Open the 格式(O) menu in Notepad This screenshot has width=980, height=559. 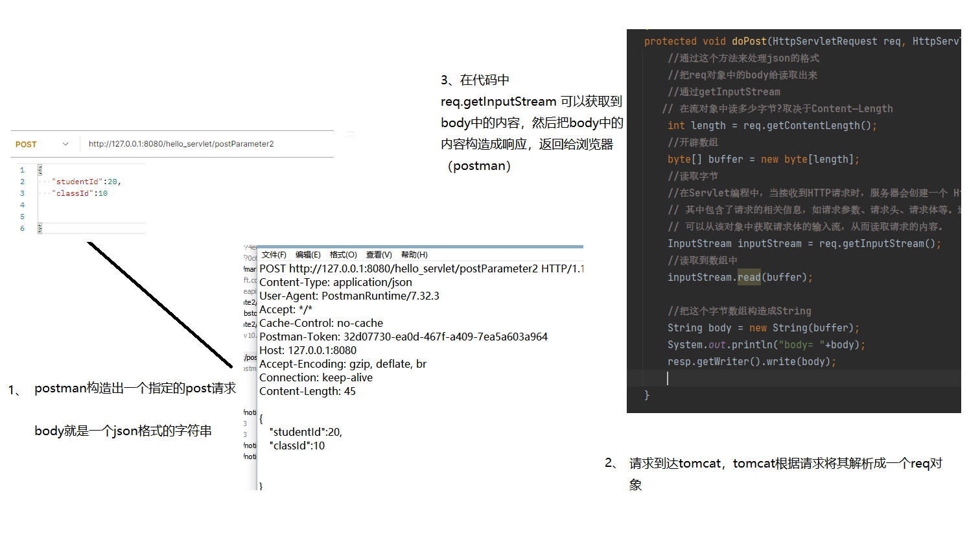click(x=344, y=255)
